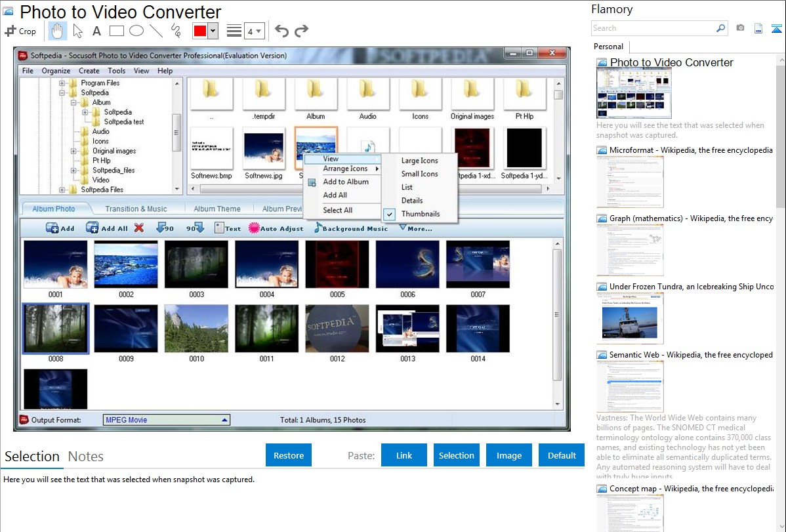The width and height of the screenshot is (786, 532).
Task: Click the Auto Adjust icon
Action: (276, 228)
